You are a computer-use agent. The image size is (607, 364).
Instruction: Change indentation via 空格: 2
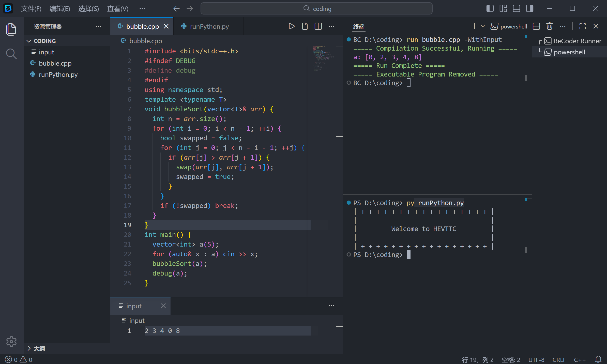(511, 360)
